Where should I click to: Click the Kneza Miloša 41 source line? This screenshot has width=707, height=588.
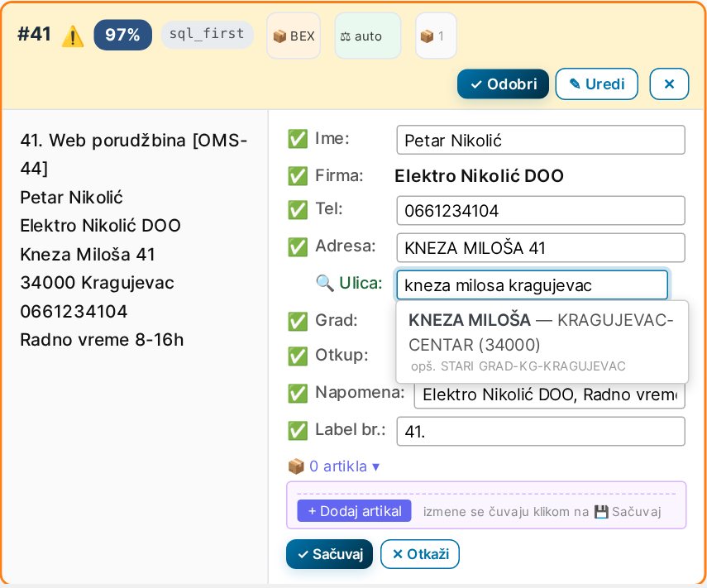88,255
